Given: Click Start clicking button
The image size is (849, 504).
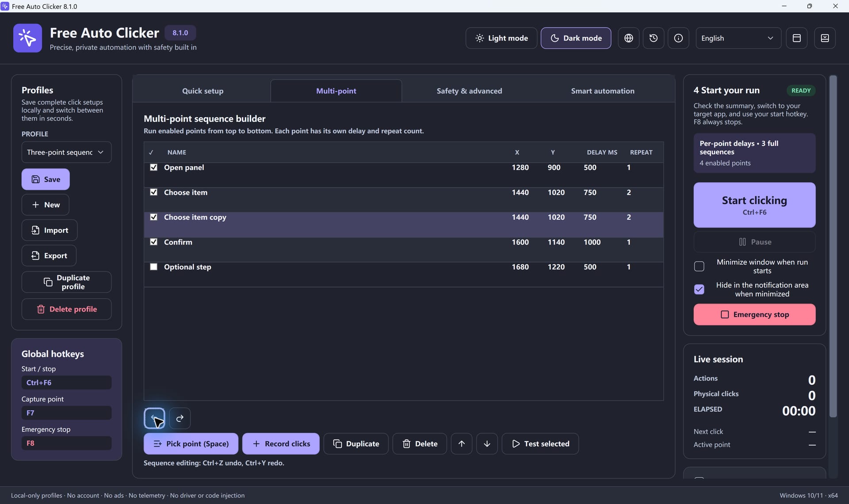Looking at the screenshot, I should [754, 205].
